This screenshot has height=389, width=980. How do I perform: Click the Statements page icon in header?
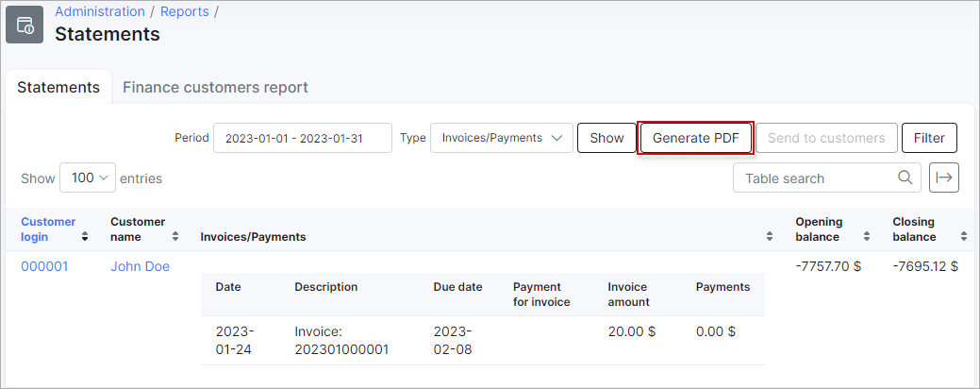[x=25, y=25]
